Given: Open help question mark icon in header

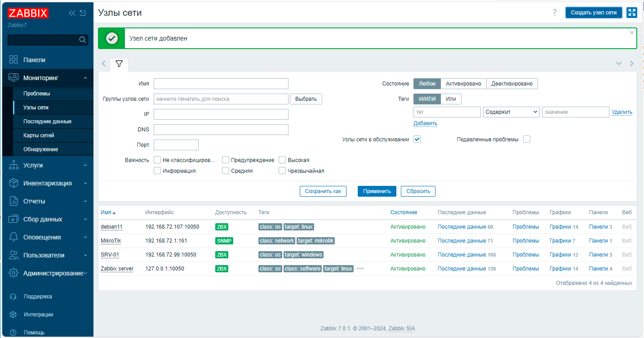Looking at the screenshot, I should [x=555, y=13].
